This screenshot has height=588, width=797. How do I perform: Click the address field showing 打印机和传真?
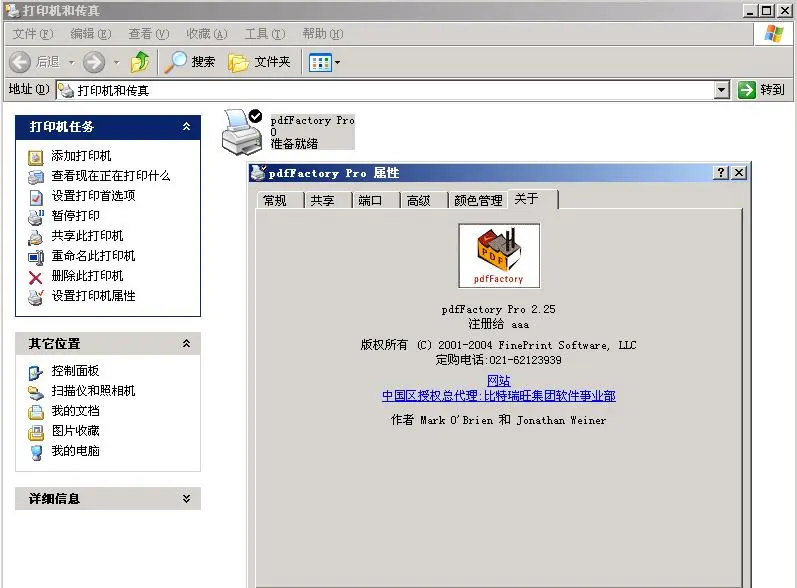pyautogui.click(x=385, y=90)
